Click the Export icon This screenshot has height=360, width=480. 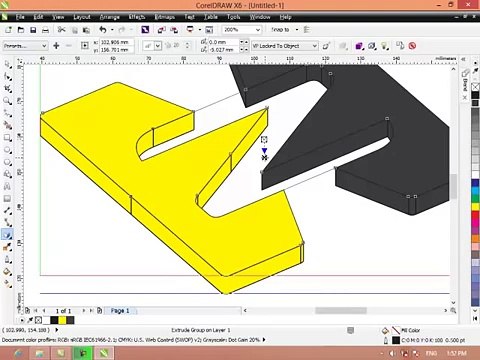[174, 30]
